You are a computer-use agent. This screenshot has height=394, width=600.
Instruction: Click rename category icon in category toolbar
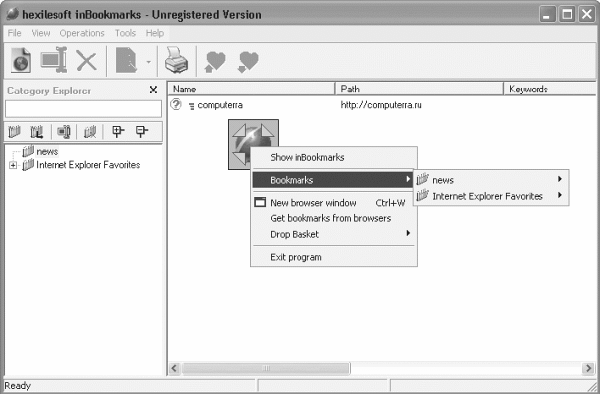64,132
